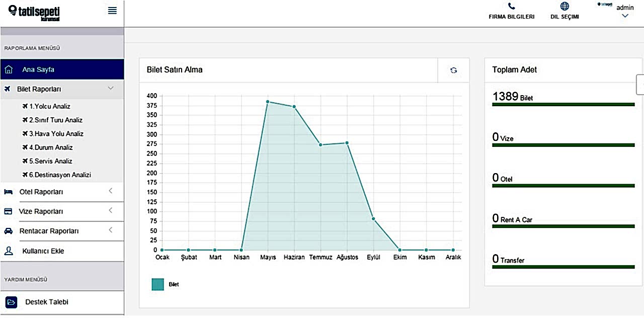Click the Ana Sayfa home icon
This screenshot has width=644, height=318.
[9, 69]
